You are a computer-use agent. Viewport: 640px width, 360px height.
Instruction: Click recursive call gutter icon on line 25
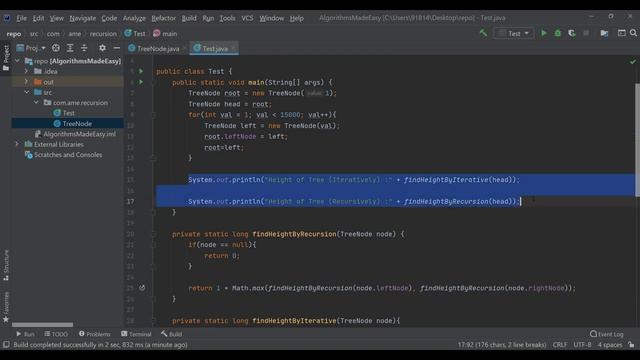[142, 288]
